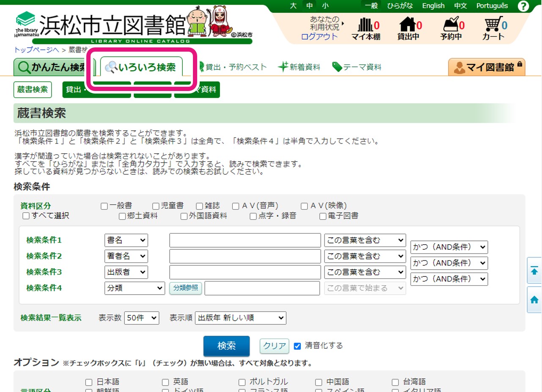The height and width of the screenshot is (392, 542).
Task: Open 検索条件2 field dropdown (著者名)
Action: (x=126, y=256)
